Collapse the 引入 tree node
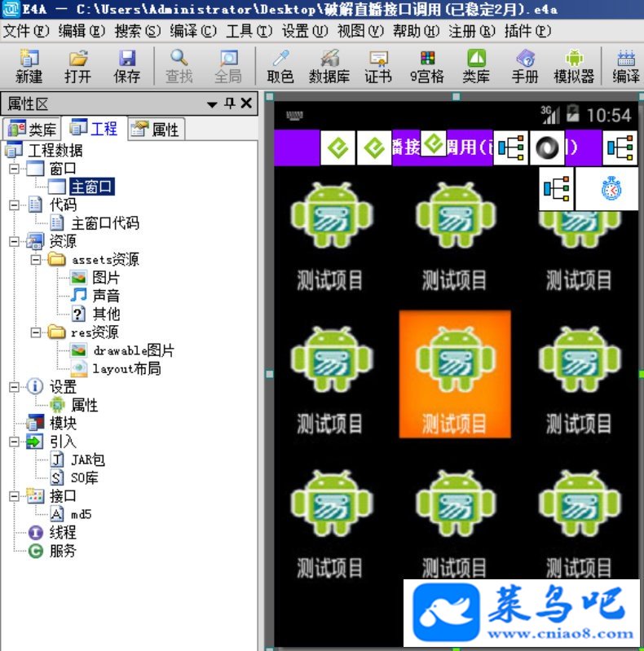The height and width of the screenshot is (651, 644). [14, 442]
